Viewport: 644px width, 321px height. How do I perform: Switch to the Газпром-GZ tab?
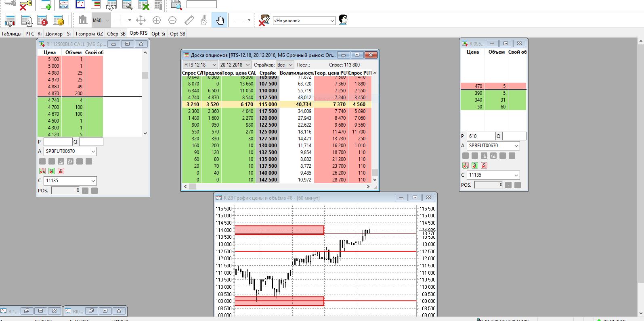89,34
